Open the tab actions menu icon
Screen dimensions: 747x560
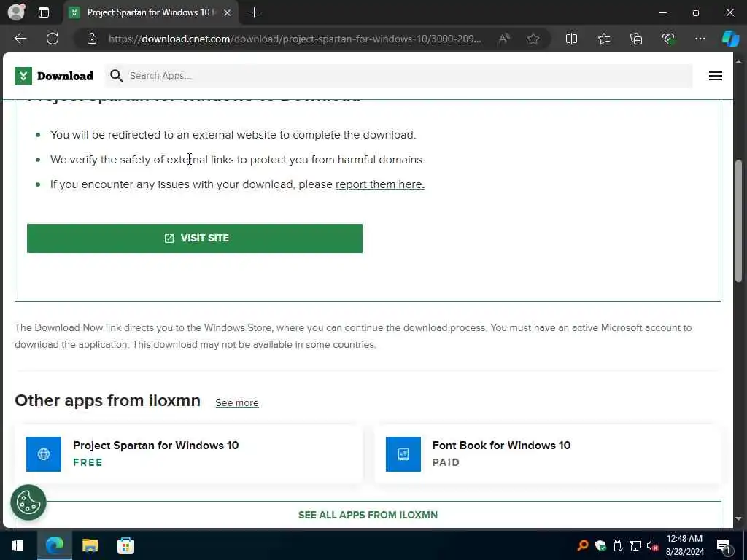pyautogui.click(x=43, y=12)
